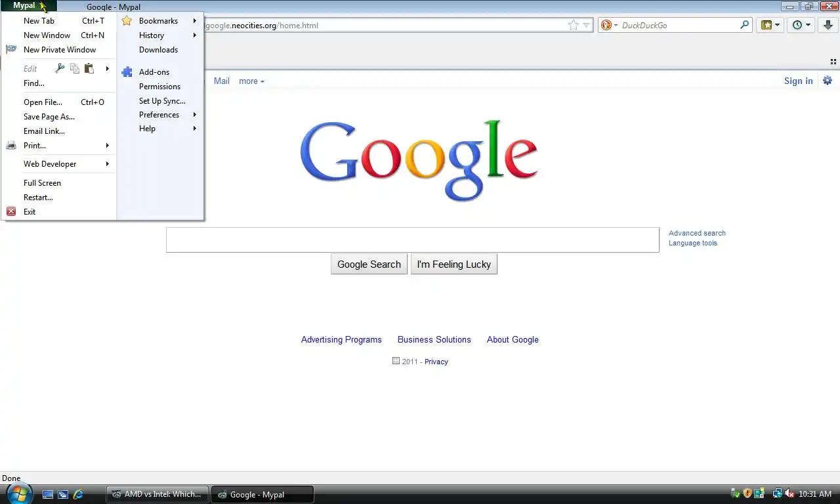Open the address bar history dropdown arrow
Screen dimensions: 840x504
(x=587, y=25)
